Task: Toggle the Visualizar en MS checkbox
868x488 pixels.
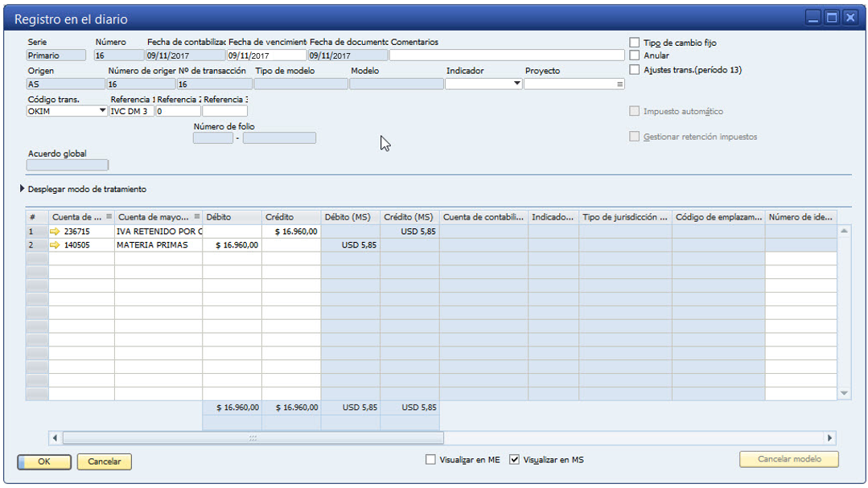Action: [515, 460]
